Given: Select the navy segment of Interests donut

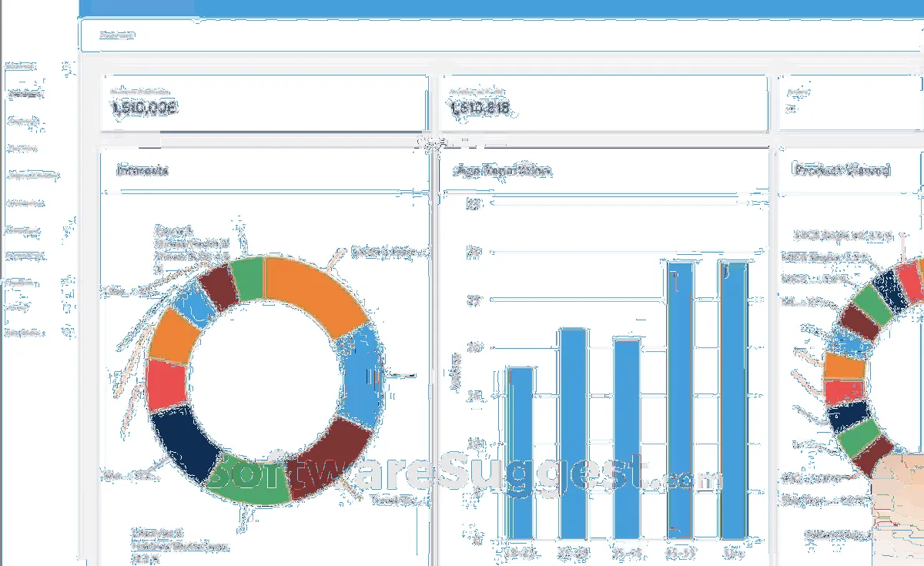Looking at the screenshot, I should [186, 445].
